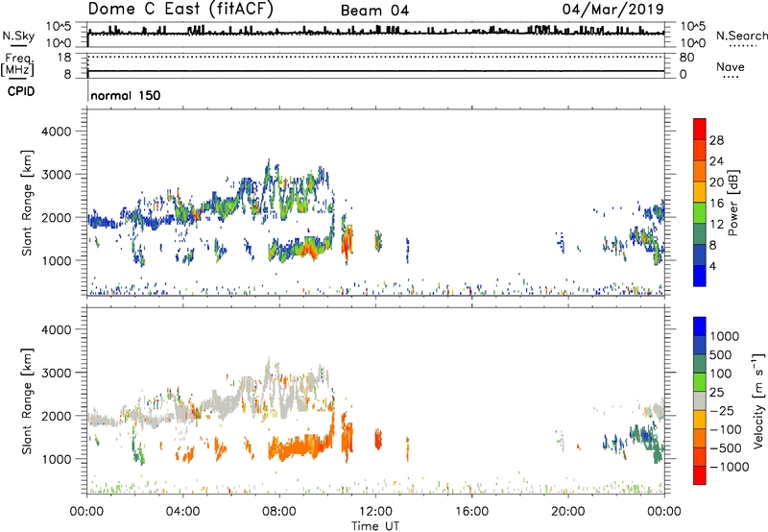Click the velocity colorbar value -25
The width and height of the screenshot is (768, 532).
pos(721,411)
